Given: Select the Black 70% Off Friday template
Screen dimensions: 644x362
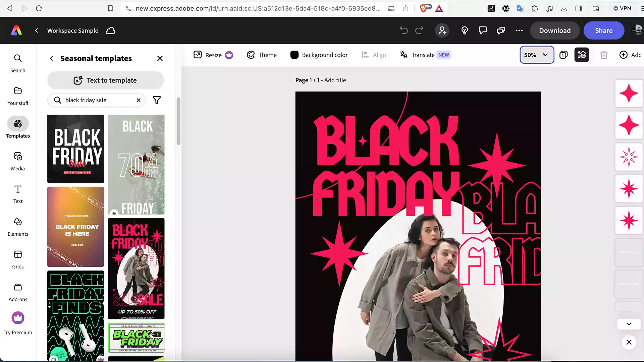Looking at the screenshot, I should pos(136,165).
